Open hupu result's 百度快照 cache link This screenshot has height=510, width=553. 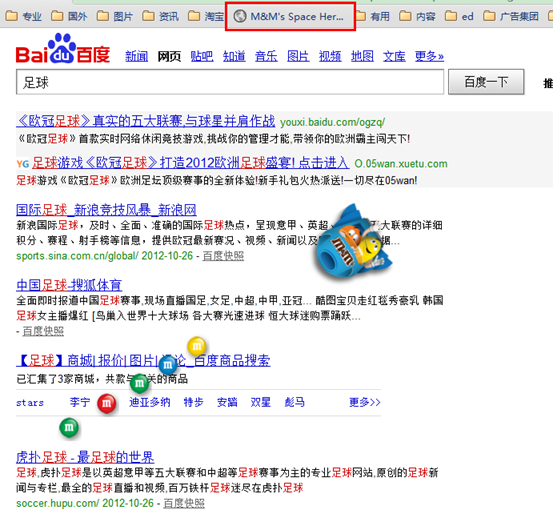(184, 503)
